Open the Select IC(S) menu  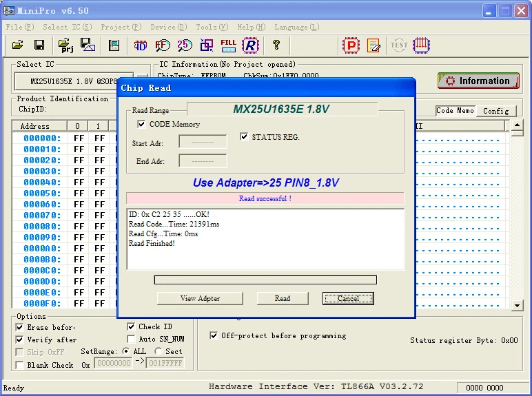point(67,27)
